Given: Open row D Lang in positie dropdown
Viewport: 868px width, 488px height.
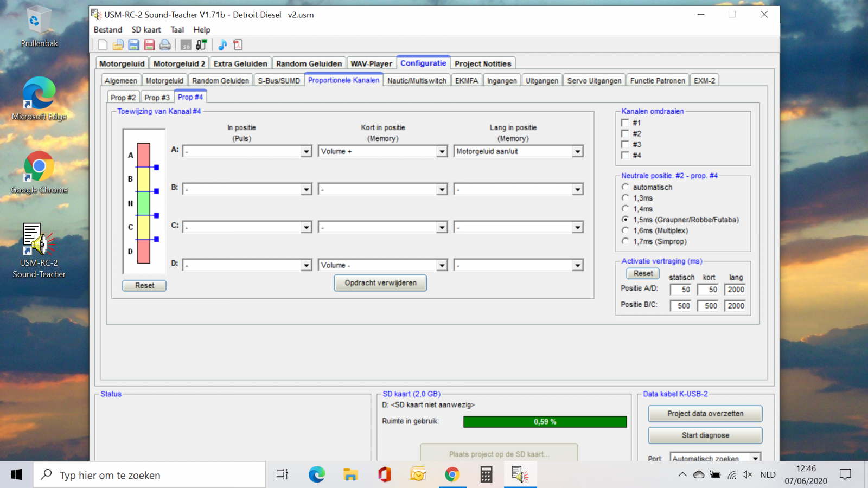Looking at the screenshot, I should click(518, 265).
